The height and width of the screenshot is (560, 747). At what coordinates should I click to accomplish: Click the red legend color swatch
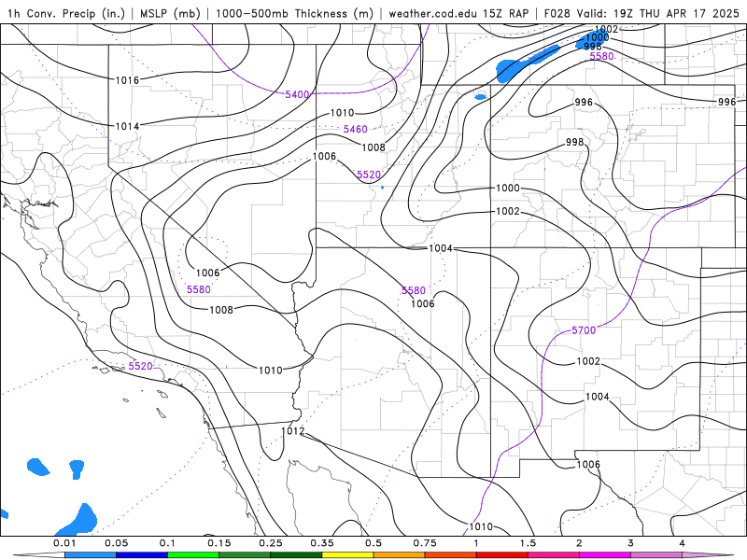[x=502, y=555]
